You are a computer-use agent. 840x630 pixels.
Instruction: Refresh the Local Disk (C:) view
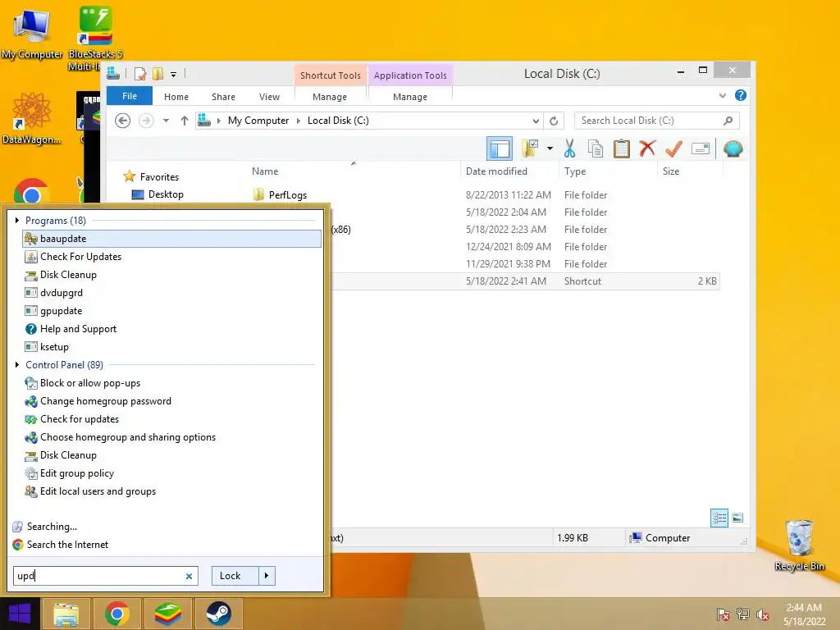click(554, 121)
